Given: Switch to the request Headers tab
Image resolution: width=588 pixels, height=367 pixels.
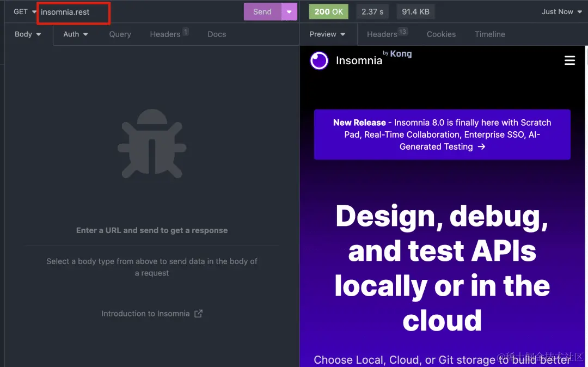Looking at the screenshot, I should (169, 34).
